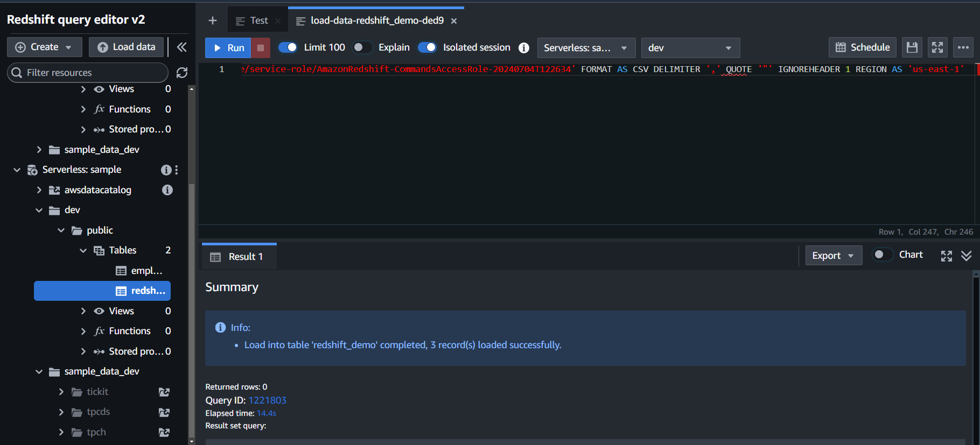This screenshot has width=980, height=445.
Task: Expand the upper Stored procedures node
Action: [x=83, y=129]
